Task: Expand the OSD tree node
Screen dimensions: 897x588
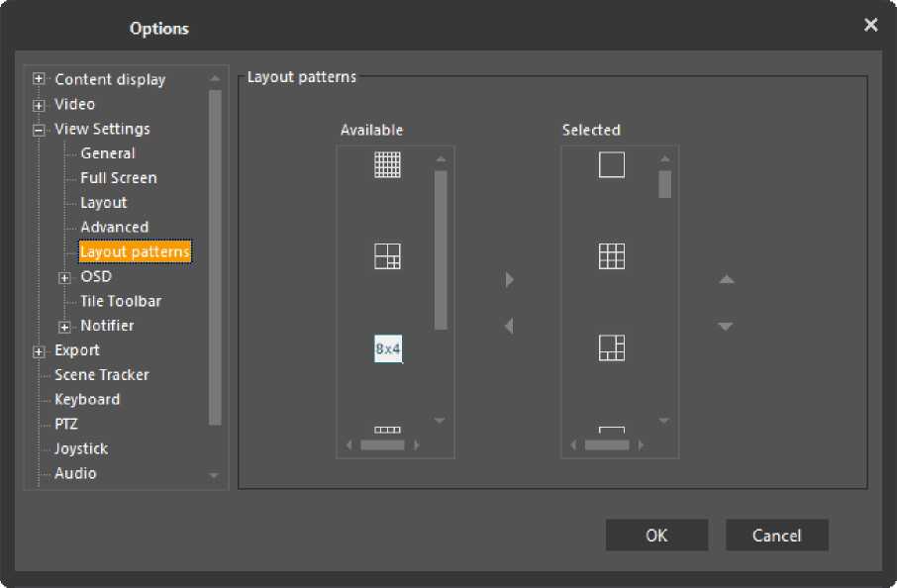Action: coord(65,277)
